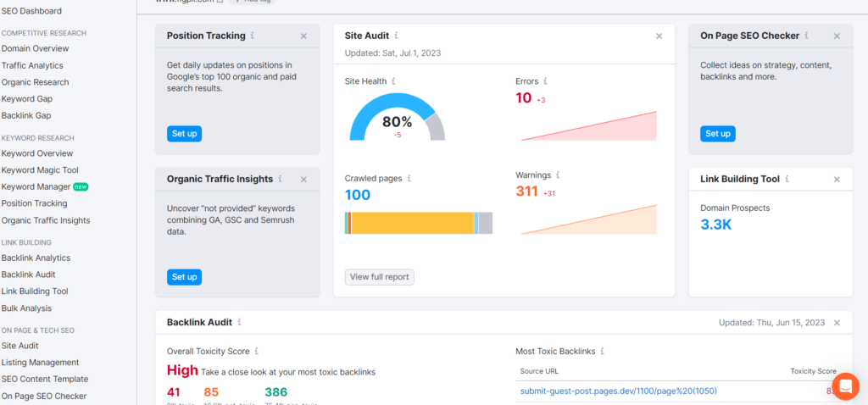This screenshot has height=405, width=868.
Task: Select the crawled pages breakdown bar
Action: pyautogui.click(x=419, y=223)
